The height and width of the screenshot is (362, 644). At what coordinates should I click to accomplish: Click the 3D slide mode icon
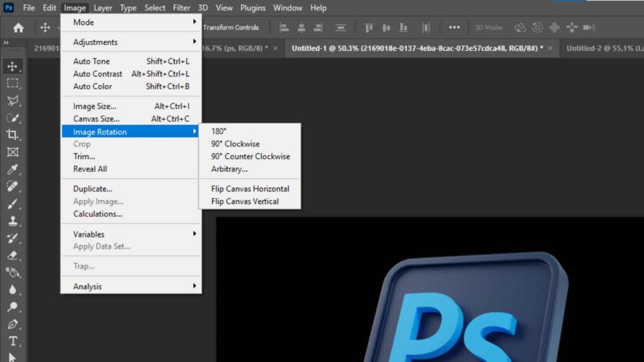coord(571,28)
